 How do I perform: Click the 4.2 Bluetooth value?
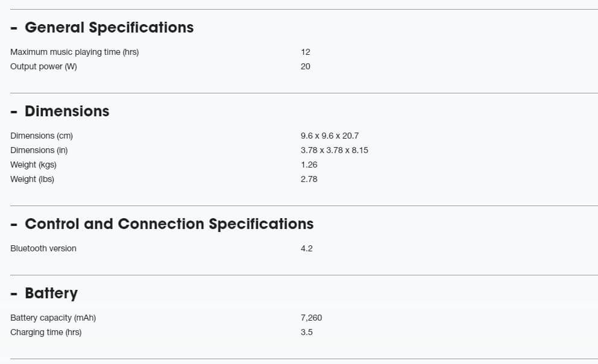click(306, 249)
